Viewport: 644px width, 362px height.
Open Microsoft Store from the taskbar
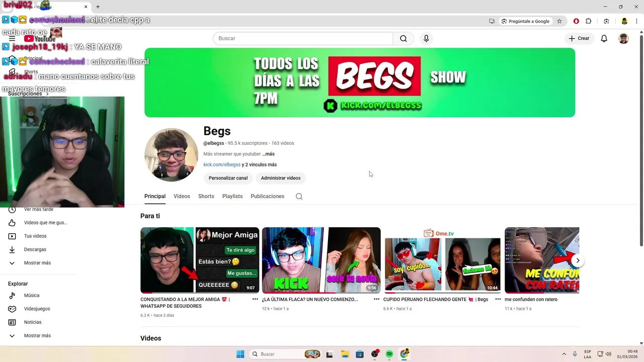[x=360, y=354]
